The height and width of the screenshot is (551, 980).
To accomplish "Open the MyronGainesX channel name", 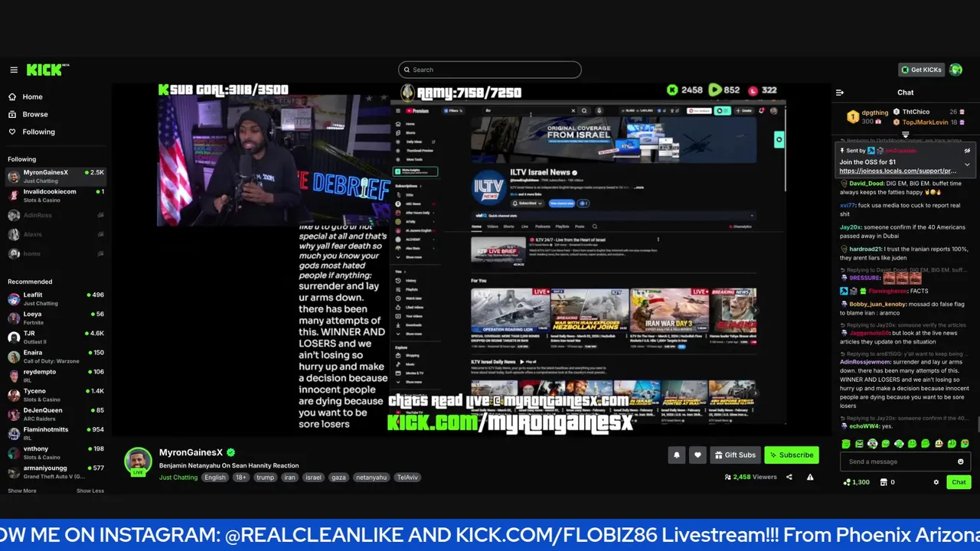I will point(191,452).
